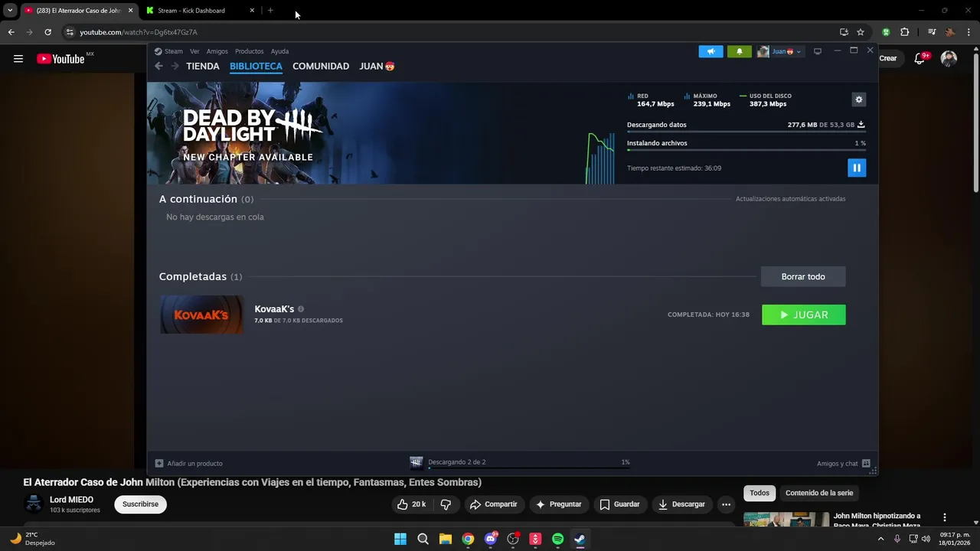Click Dead by Daylight banner

(x=367, y=133)
